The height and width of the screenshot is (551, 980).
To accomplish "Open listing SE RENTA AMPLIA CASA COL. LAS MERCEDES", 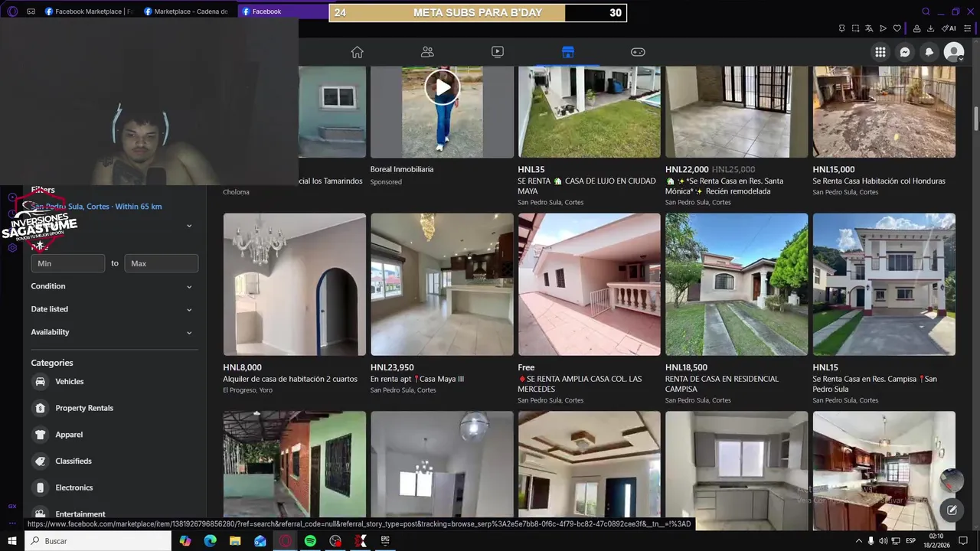I will (580, 384).
